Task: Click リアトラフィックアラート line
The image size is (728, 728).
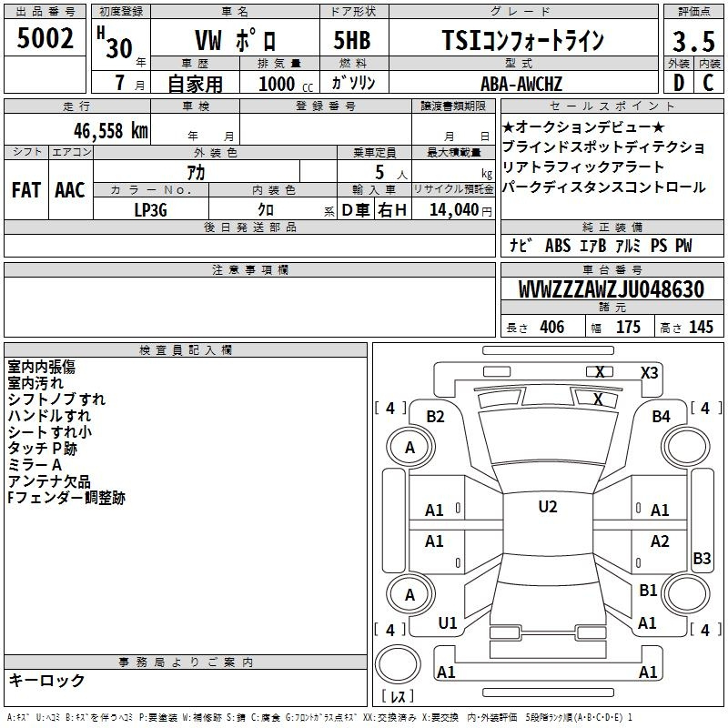Action: pos(583,167)
